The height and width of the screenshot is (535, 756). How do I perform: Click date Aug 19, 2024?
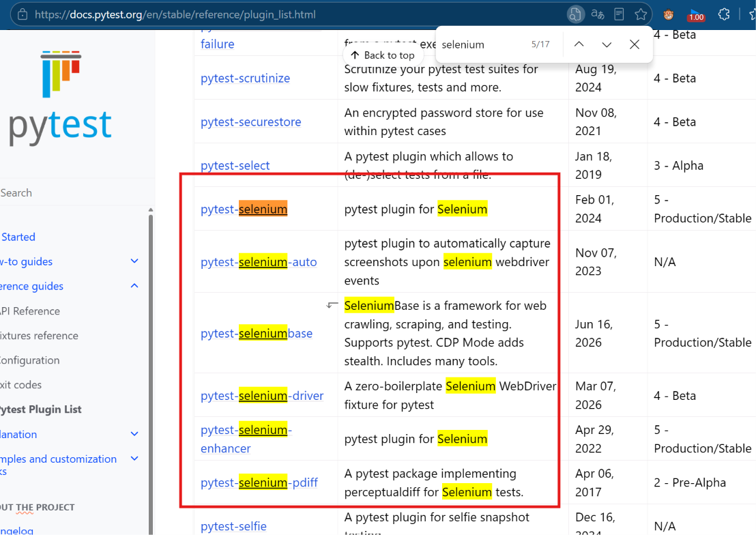click(596, 78)
